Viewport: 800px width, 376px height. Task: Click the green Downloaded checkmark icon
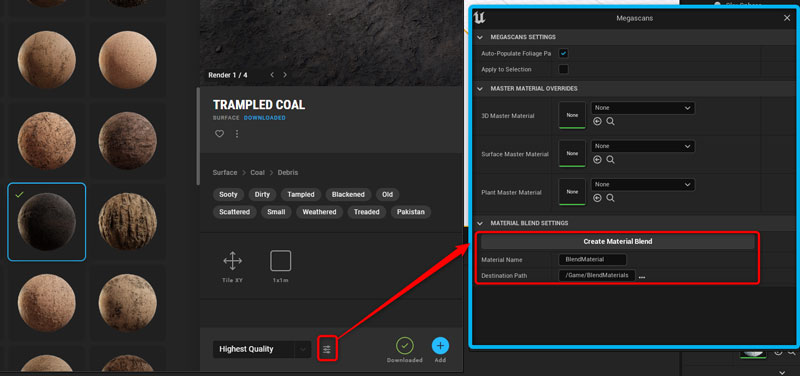tap(405, 346)
